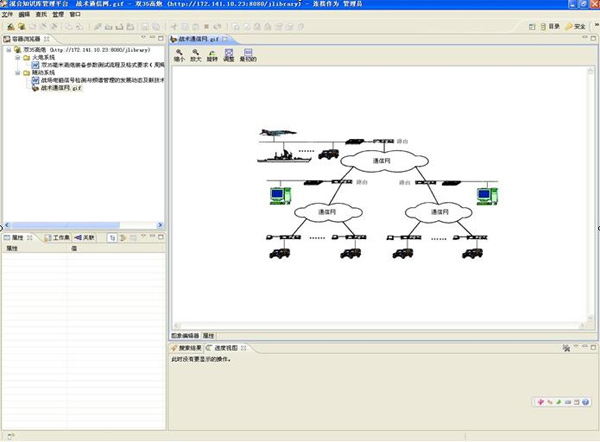Collapse the 双35高炮 root tree node
The height and width of the screenshot is (442, 600).
pos(7,49)
